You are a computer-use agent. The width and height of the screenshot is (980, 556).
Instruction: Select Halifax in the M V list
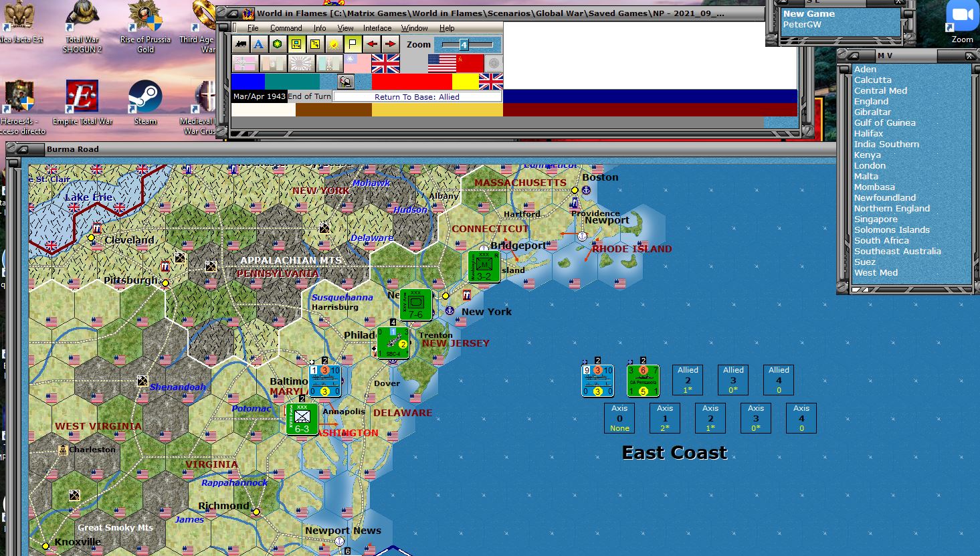pyautogui.click(x=869, y=134)
